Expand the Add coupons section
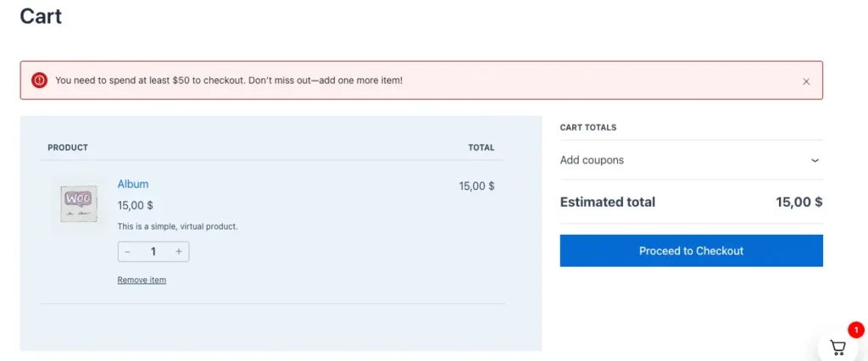The width and height of the screenshot is (868, 361). coord(592,160)
